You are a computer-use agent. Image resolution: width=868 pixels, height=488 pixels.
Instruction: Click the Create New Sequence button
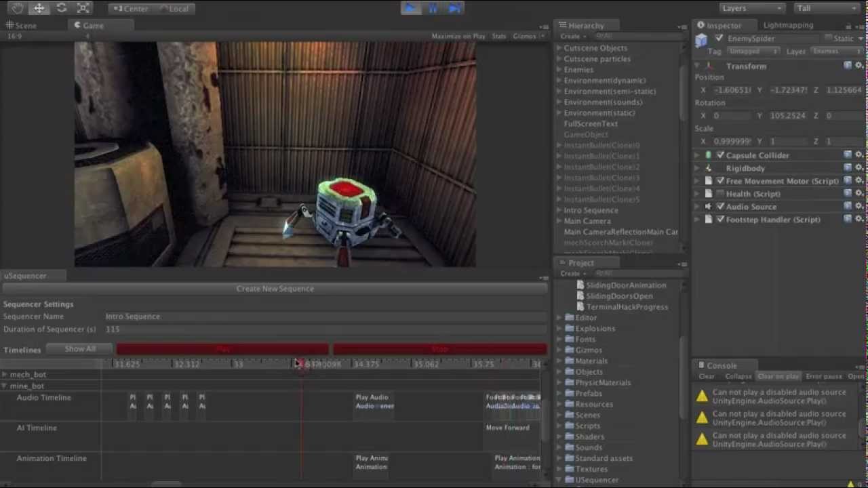(x=275, y=288)
